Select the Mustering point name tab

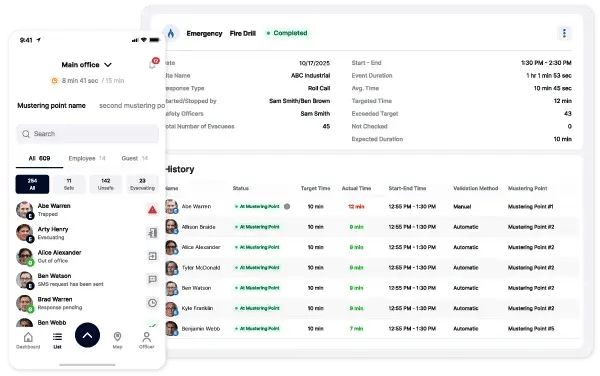[x=51, y=106]
